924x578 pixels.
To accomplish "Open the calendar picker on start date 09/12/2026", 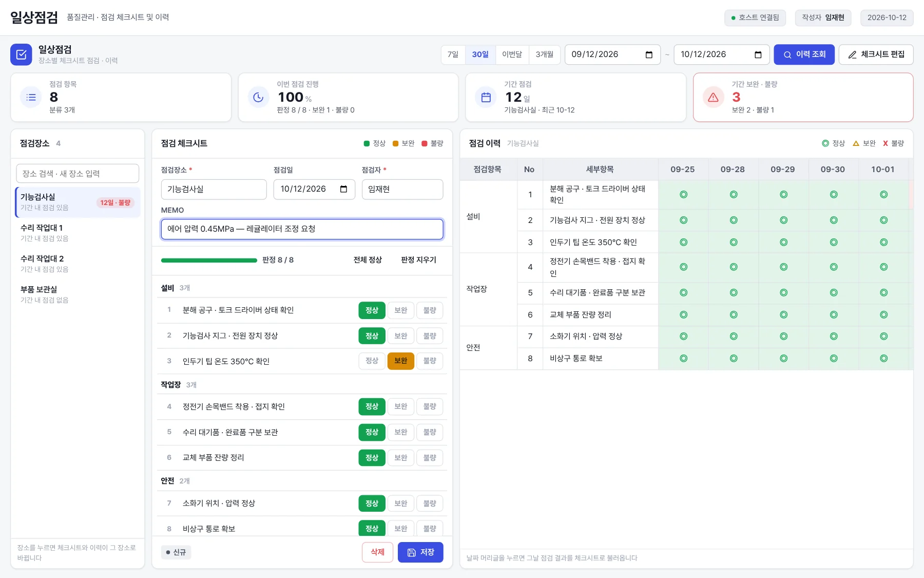I will point(649,54).
